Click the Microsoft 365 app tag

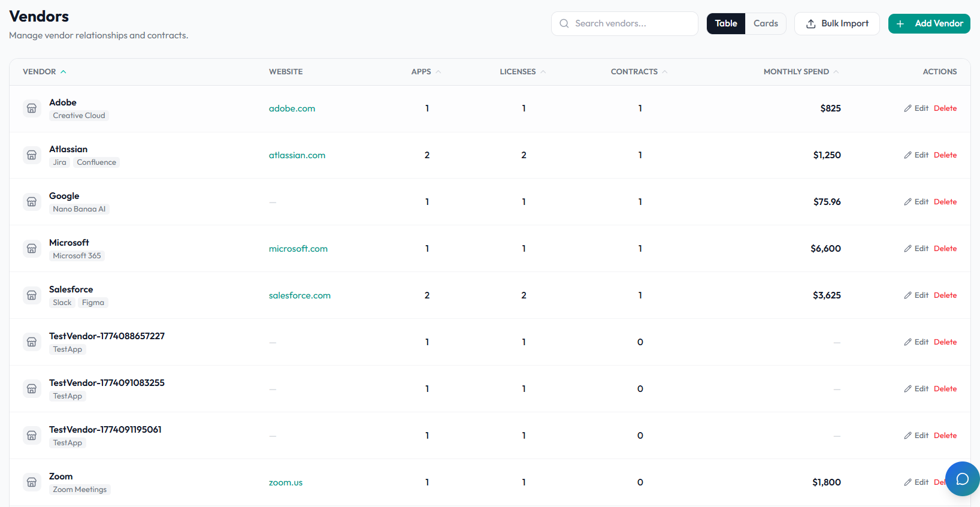[77, 256]
